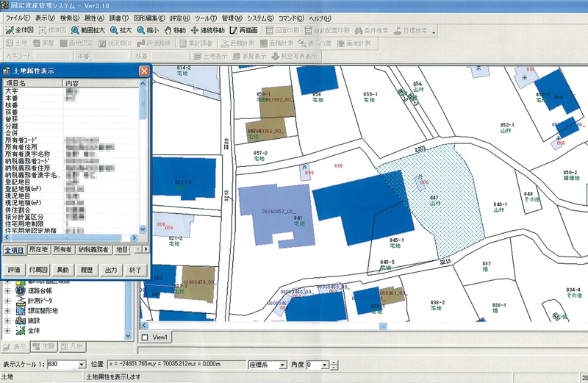This screenshot has width=588, height=383.
Task: Click the 評価路線 toolbar icon
Action: 154,43
